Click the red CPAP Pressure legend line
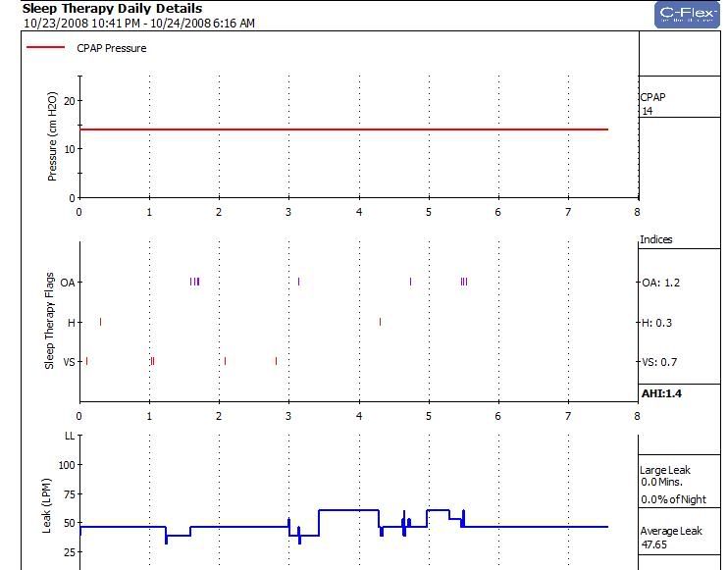 click(45, 47)
